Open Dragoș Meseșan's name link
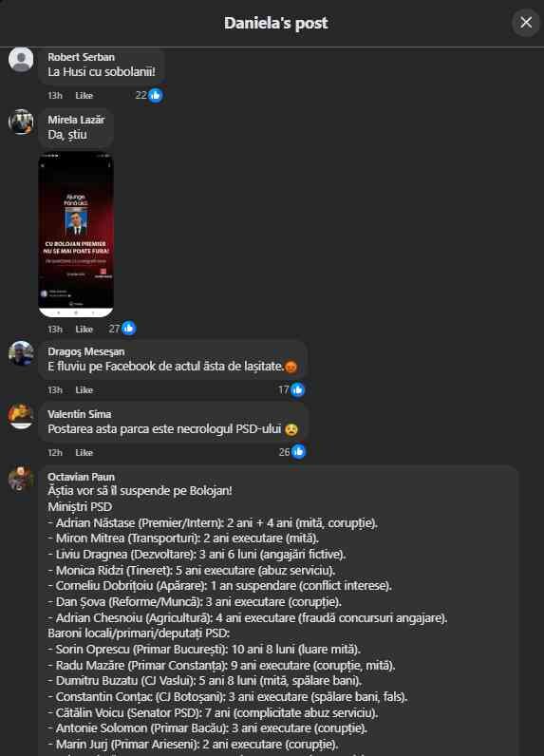Screen dimensions: 544x756 coord(85,351)
